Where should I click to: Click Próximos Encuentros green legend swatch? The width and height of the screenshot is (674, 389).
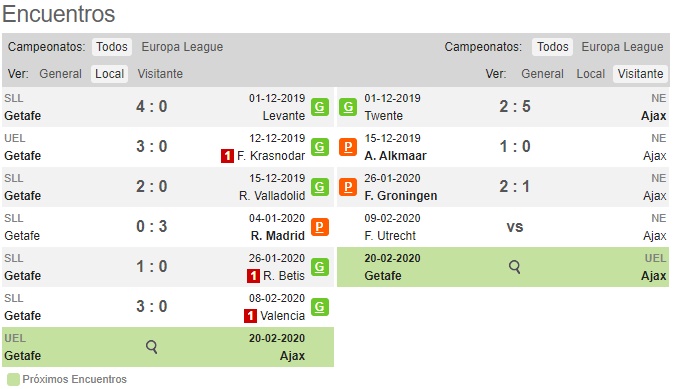[x=14, y=380]
